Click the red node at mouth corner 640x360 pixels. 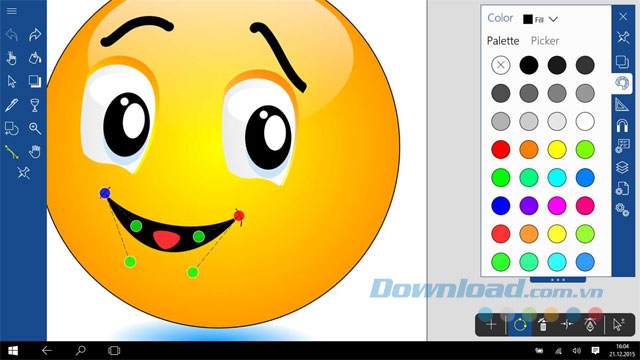pyautogui.click(x=239, y=216)
